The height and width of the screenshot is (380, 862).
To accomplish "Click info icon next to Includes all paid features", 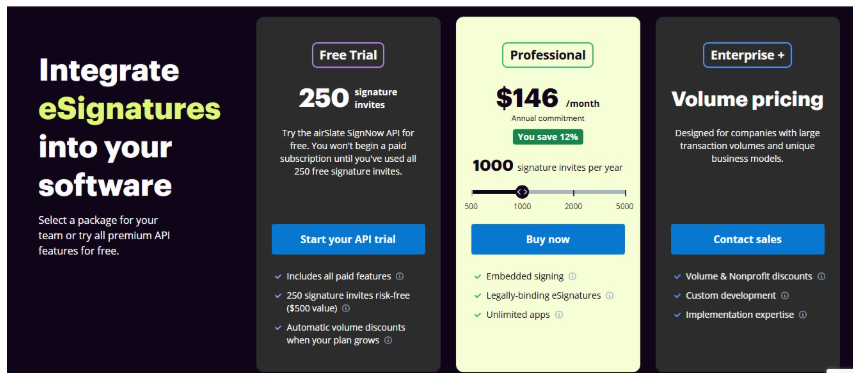I will pos(400,276).
